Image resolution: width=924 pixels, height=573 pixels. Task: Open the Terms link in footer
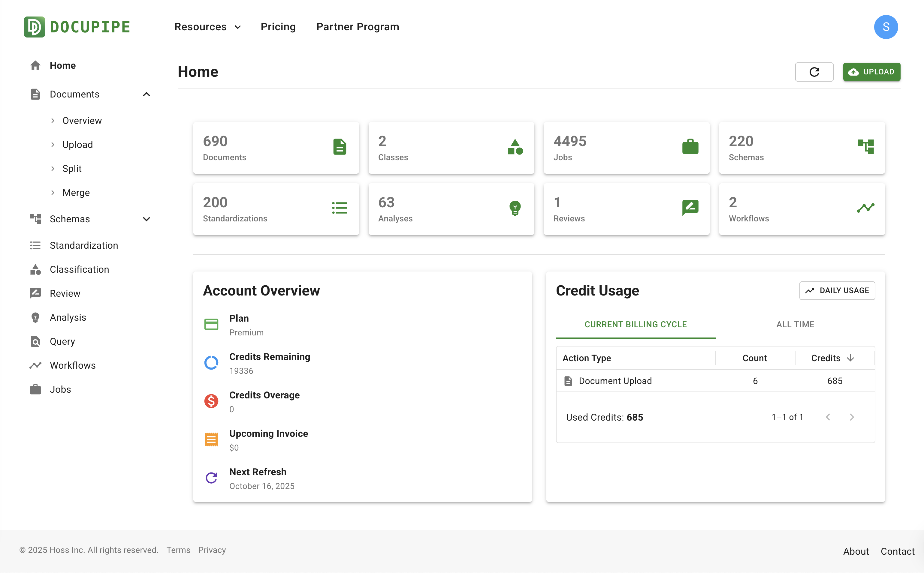[x=178, y=550]
